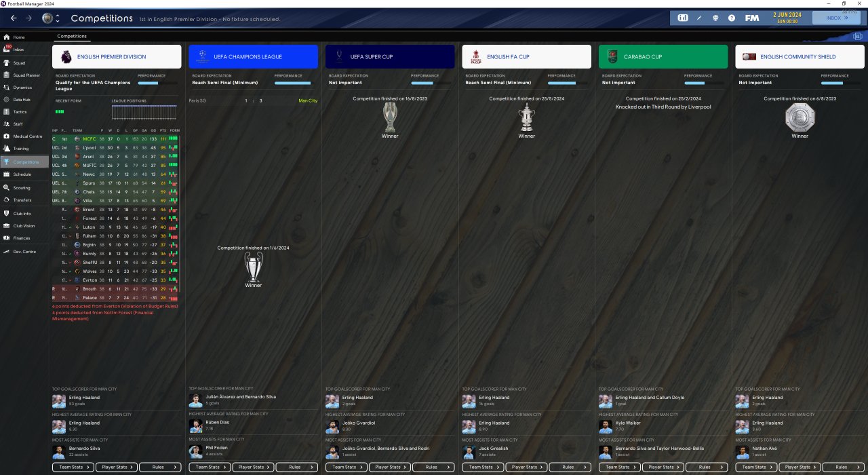Open the in-game editor 'id' icon
The image size is (868, 475).
(x=682, y=18)
